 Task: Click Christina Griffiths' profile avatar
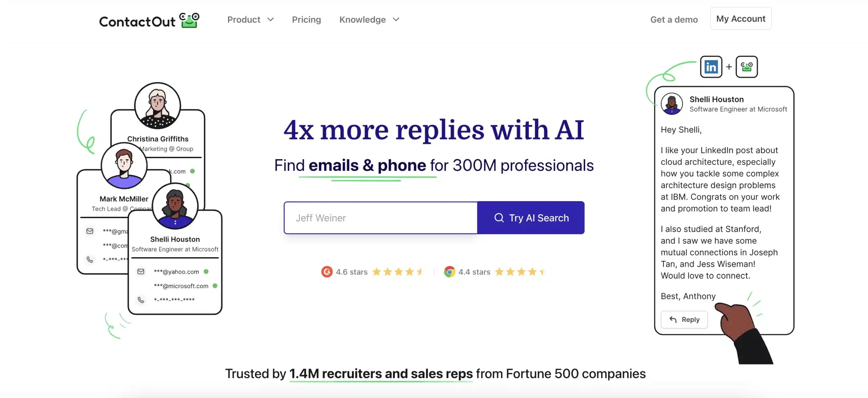click(x=158, y=106)
